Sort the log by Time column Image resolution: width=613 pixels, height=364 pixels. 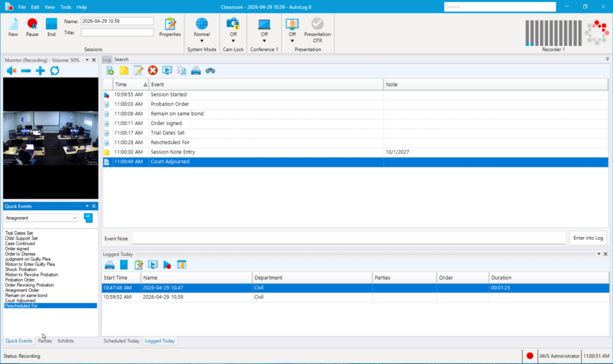click(131, 84)
